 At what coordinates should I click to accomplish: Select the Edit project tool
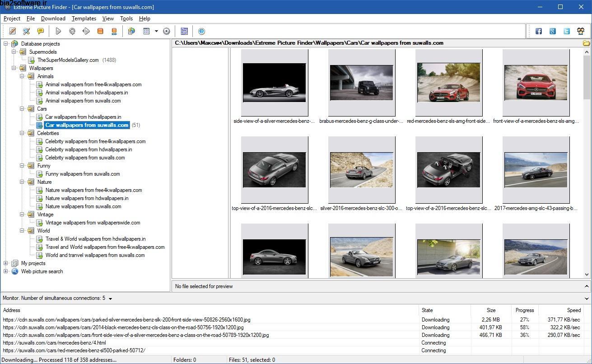click(x=12, y=31)
